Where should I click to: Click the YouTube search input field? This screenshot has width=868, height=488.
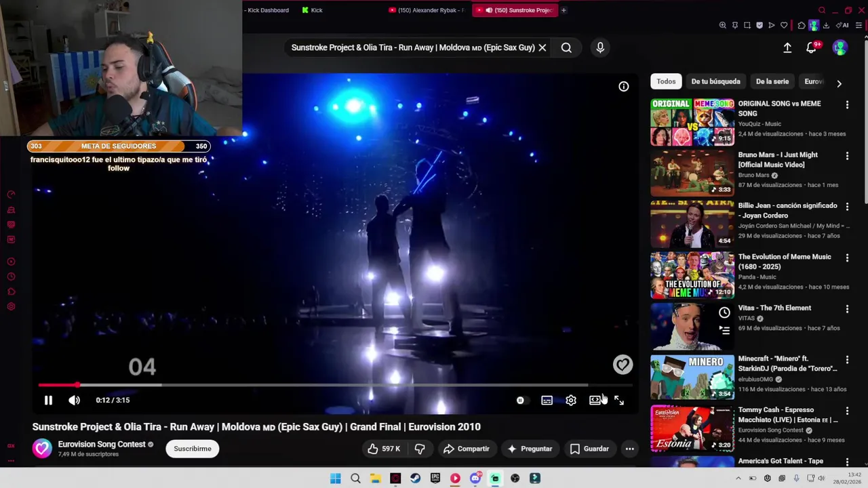click(x=412, y=47)
